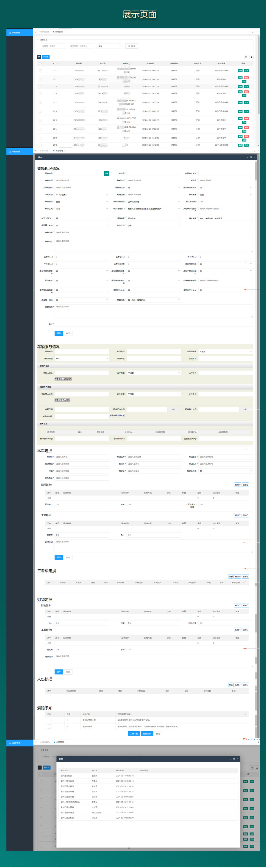
Task: Select the 出险管理 tab in the top list view
Action: tap(58, 32)
